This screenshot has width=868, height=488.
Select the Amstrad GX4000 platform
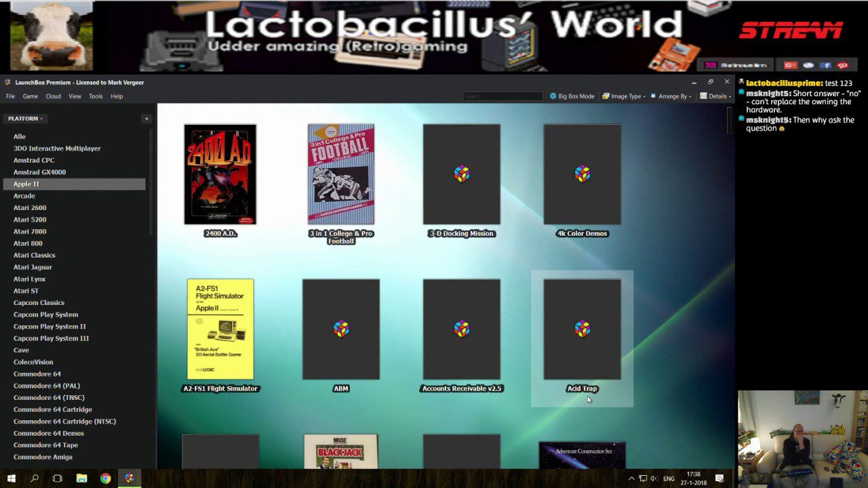(x=74, y=172)
